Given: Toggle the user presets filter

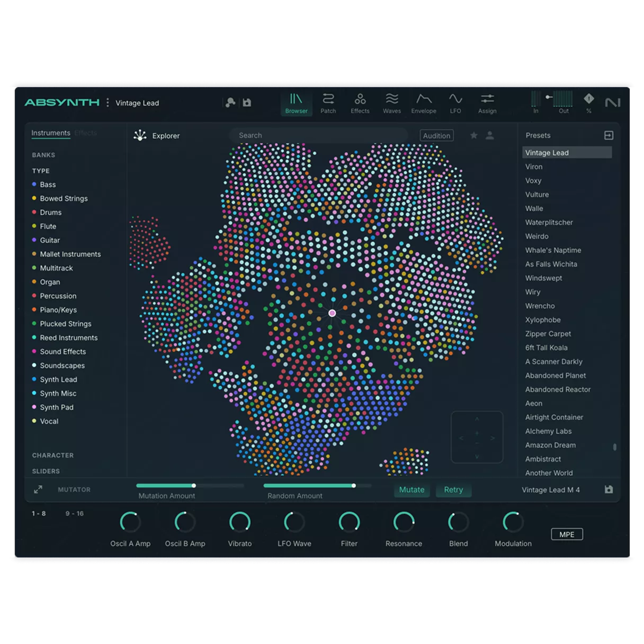Looking at the screenshot, I should (489, 136).
